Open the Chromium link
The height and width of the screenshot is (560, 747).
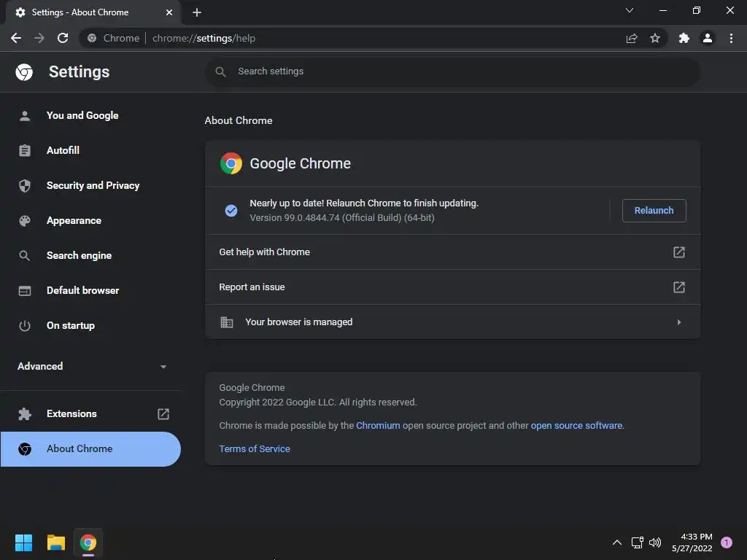378,426
